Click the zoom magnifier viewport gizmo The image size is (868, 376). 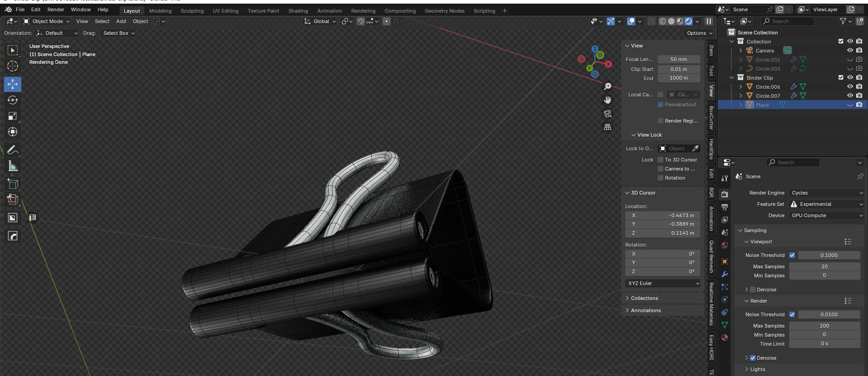[608, 86]
